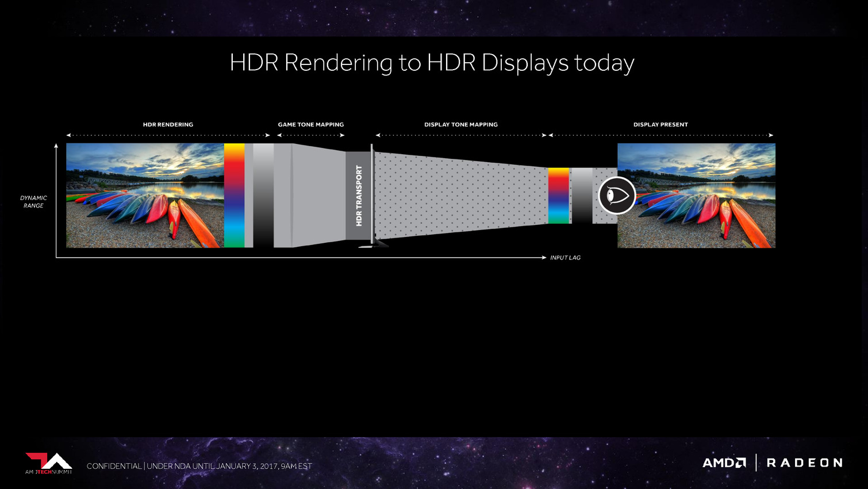Click the DISPLAY TONE MAPPING label
The width and height of the screenshot is (868, 489).
(x=461, y=124)
